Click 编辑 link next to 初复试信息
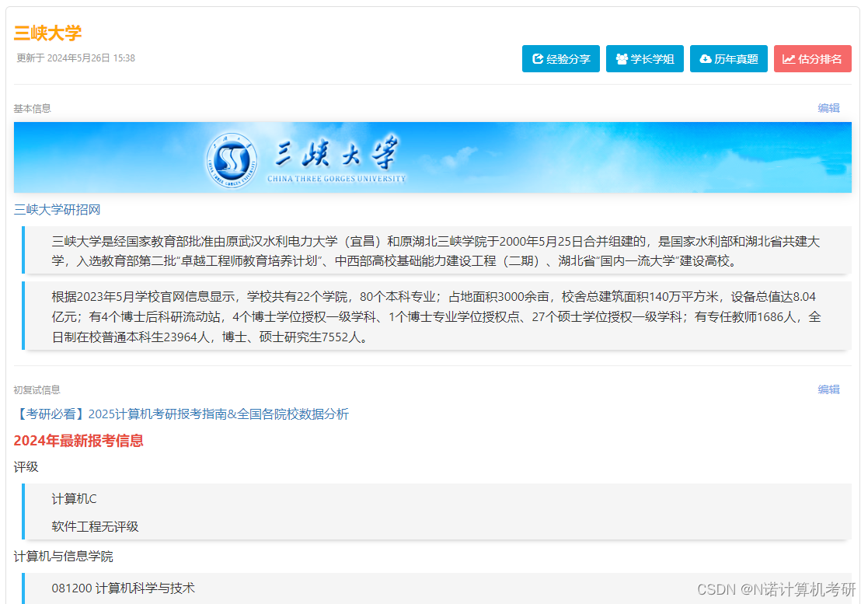 [828, 389]
